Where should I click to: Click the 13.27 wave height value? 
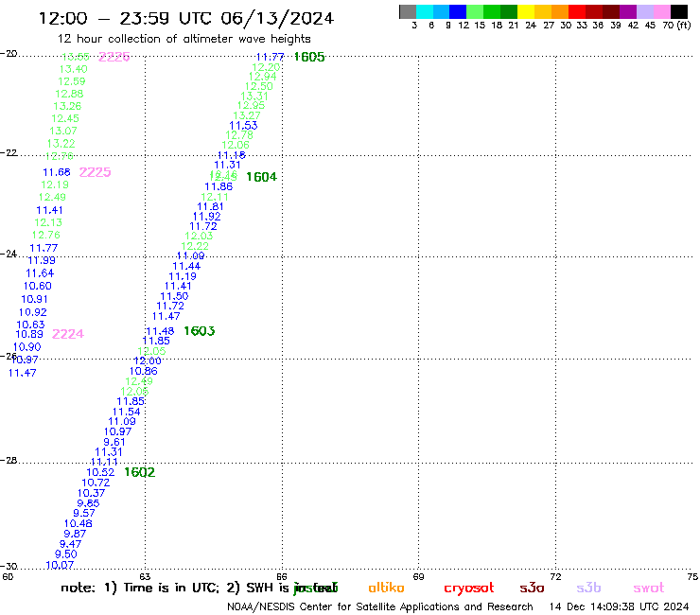(x=247, y=115)
